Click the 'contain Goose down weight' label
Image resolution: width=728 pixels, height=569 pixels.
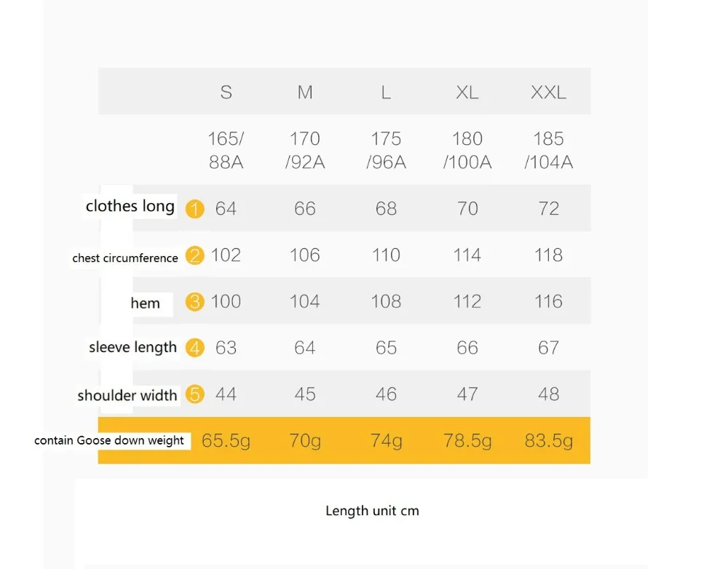pyautogui.click(x=109, y=440)
